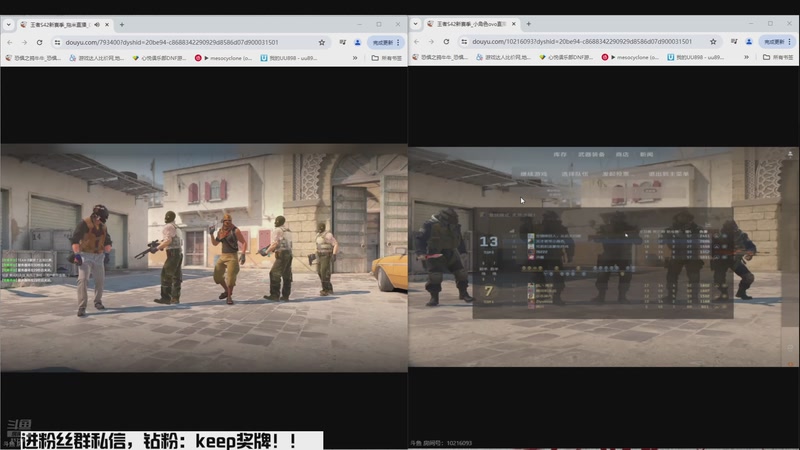Image resolution: width=800 pixels, height=450 pixels.
Task: Select 商店 in the game top menu
Action: [x=622, y=154]
